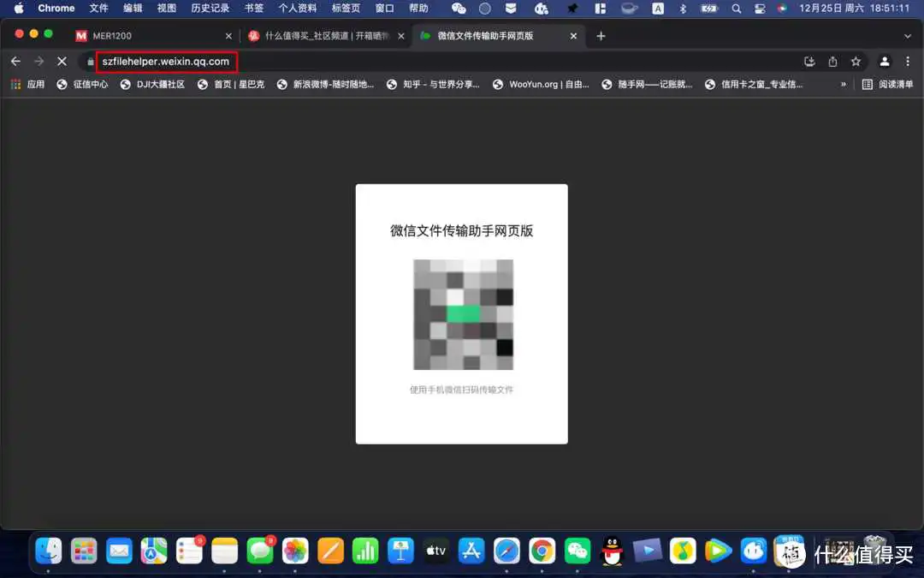The height and width of the screenshot is (578, 924).
Task: Open QQ penguin app from the Dock
Action: point(613,551)
